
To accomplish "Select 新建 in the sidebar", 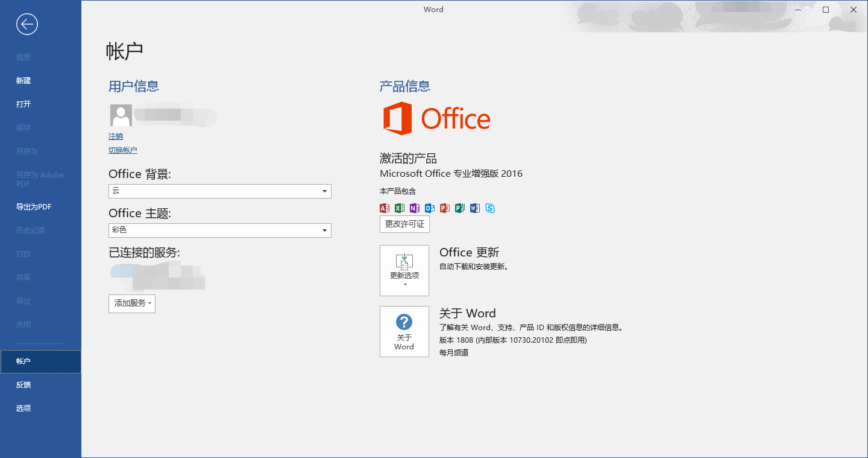I will tap(40, 81).
